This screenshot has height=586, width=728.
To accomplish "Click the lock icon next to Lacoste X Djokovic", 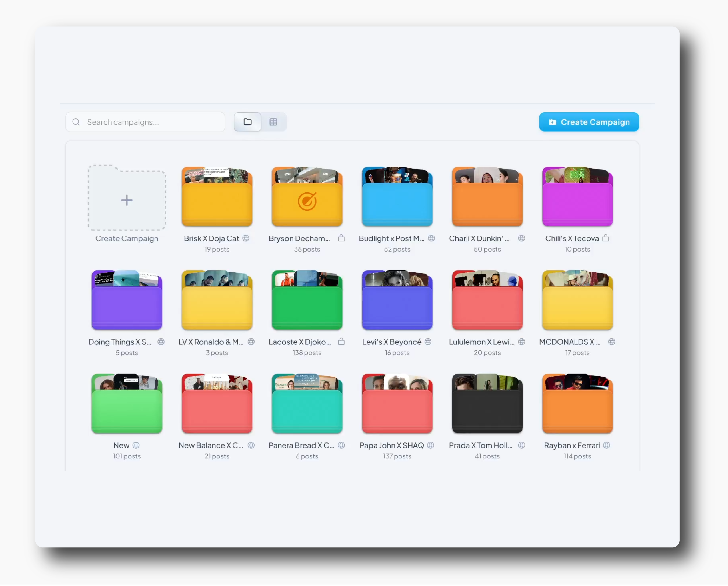I will pyautogui.click(x=341, y=342).
